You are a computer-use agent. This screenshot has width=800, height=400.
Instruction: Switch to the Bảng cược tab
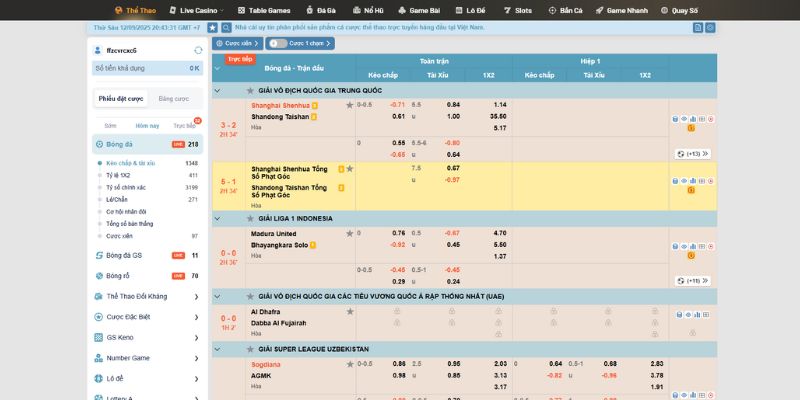173,98
